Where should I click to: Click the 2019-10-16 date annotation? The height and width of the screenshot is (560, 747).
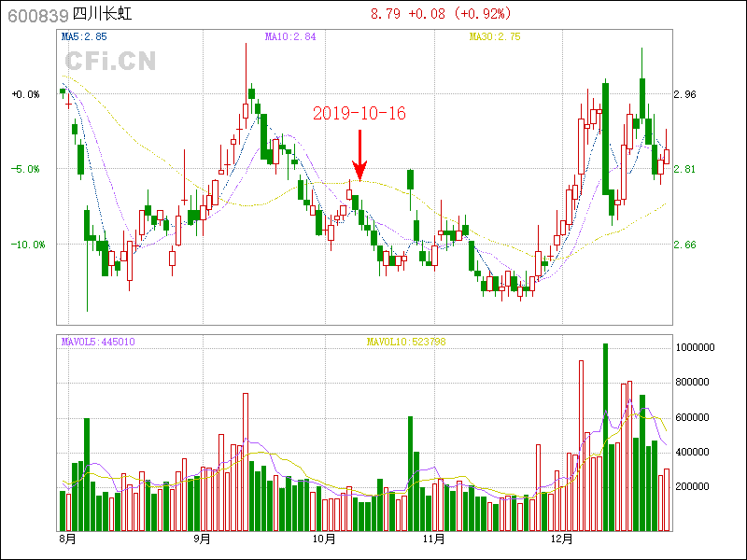click(359, 113)
